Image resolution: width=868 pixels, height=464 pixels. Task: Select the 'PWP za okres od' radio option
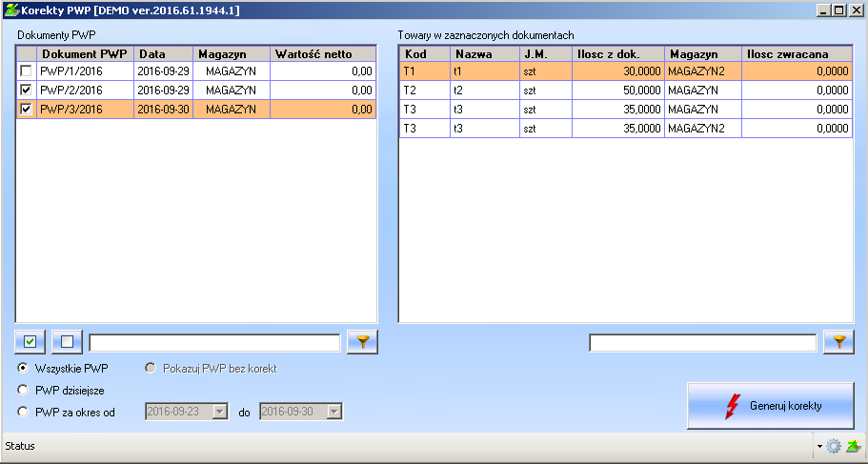pyautogui.click(x=23, y=412)
